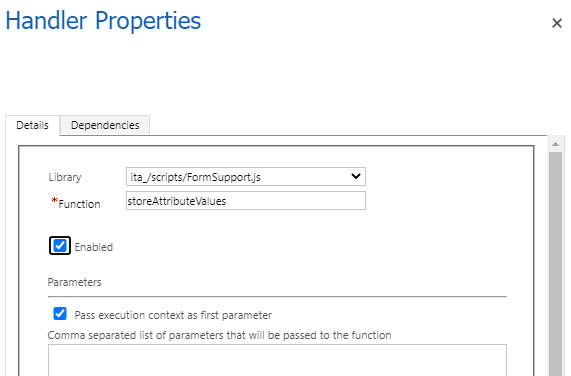
Task: Click the required Function label
Action: tap(79, 204)
